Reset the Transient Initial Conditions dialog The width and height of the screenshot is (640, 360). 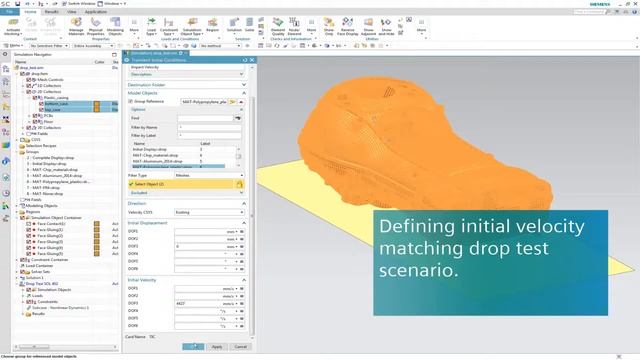tap(245, 60)
